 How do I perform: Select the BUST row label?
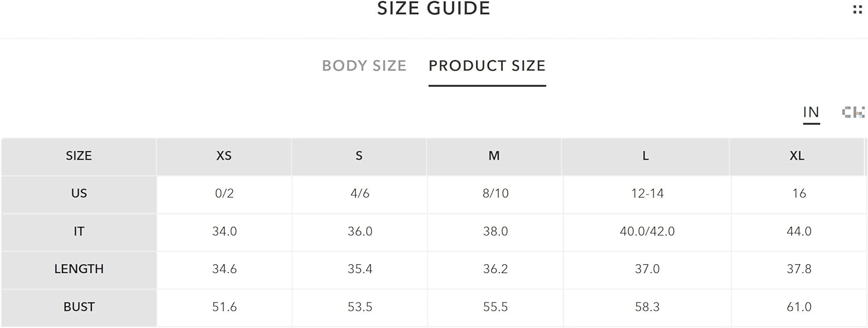tap(79, 307)
